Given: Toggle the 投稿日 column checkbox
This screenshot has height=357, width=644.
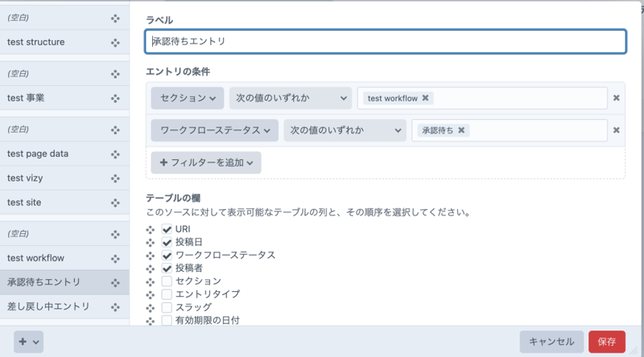Looking at the screenshot, I should point(167,243).
